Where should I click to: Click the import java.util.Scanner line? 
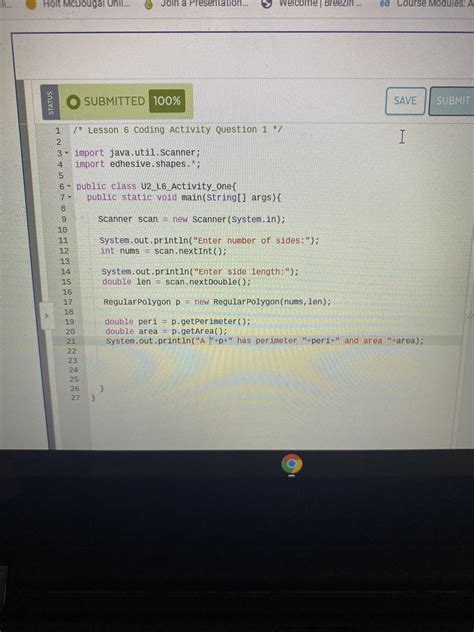(x=137, y=153)
